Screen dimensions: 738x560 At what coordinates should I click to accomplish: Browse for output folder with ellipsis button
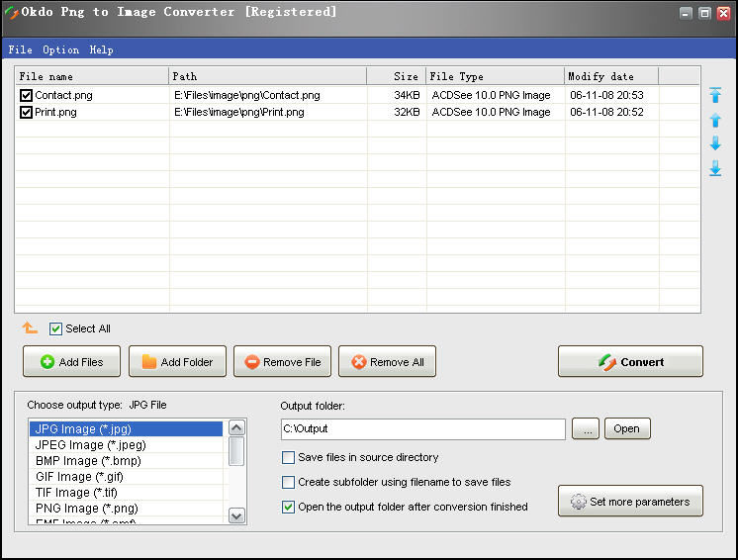point(586,428)
